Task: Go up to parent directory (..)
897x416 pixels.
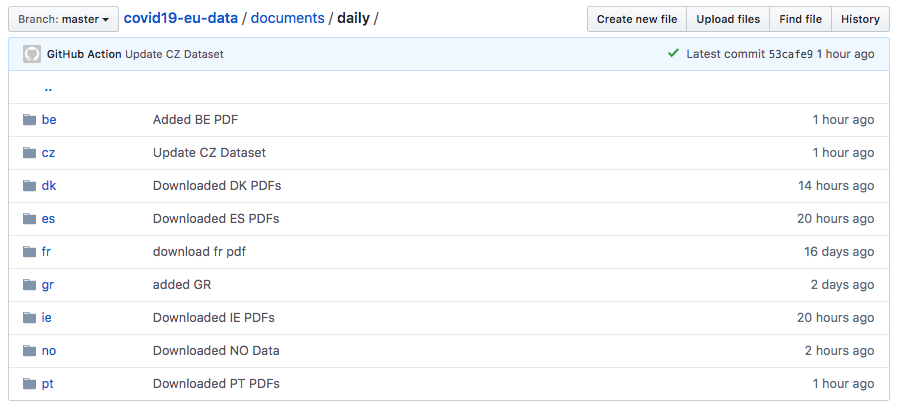Action: pyautogui.click(x=48, y=88)
